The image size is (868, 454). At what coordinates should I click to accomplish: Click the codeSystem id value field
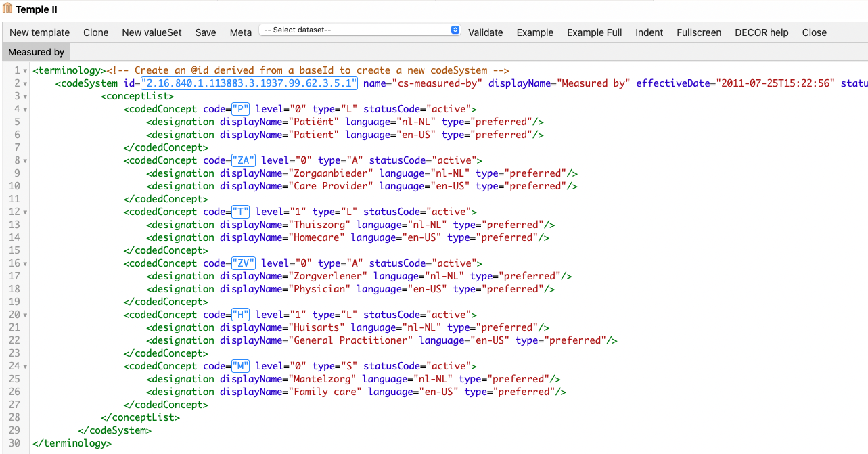pos(249,83)
